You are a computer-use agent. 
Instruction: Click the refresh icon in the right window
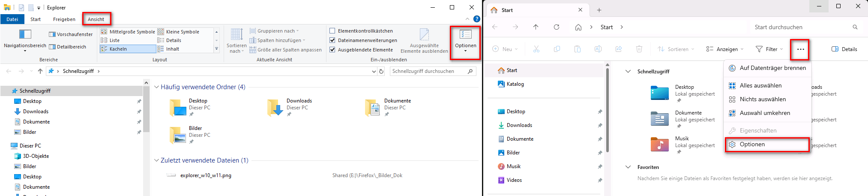tap(556, 27)
